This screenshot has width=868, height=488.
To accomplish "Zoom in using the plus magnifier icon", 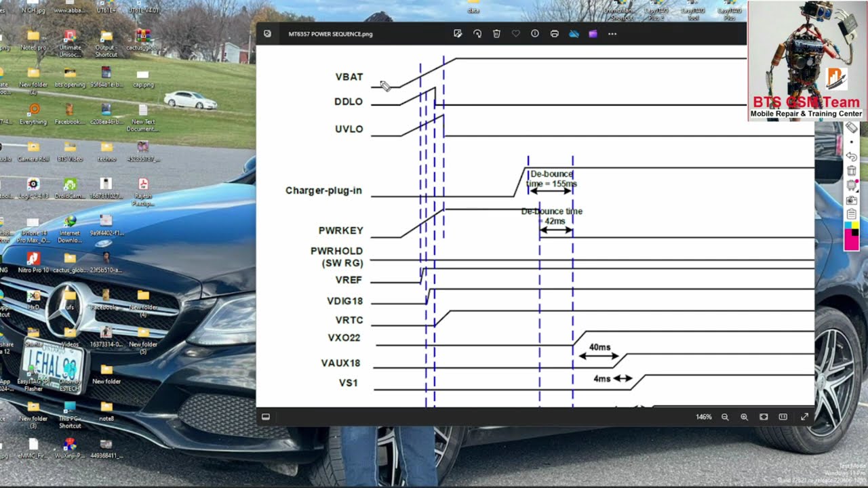I will (x=744, y=417).
